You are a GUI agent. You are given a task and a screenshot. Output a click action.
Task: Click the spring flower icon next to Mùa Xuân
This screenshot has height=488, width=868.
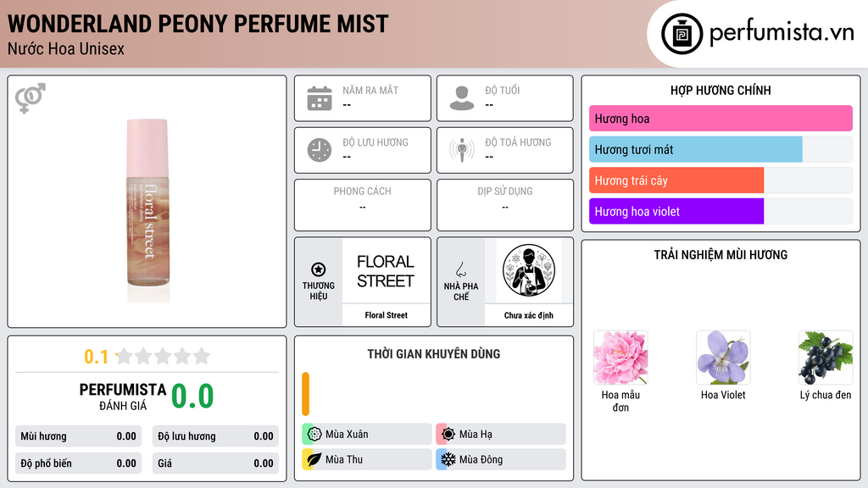[314, 435]
